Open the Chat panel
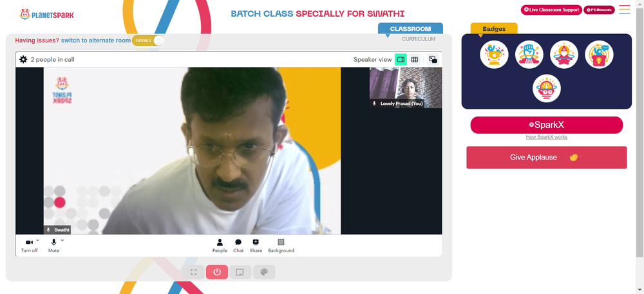The width and height of the screenshot is (644, 294). (x=238, y=245)
